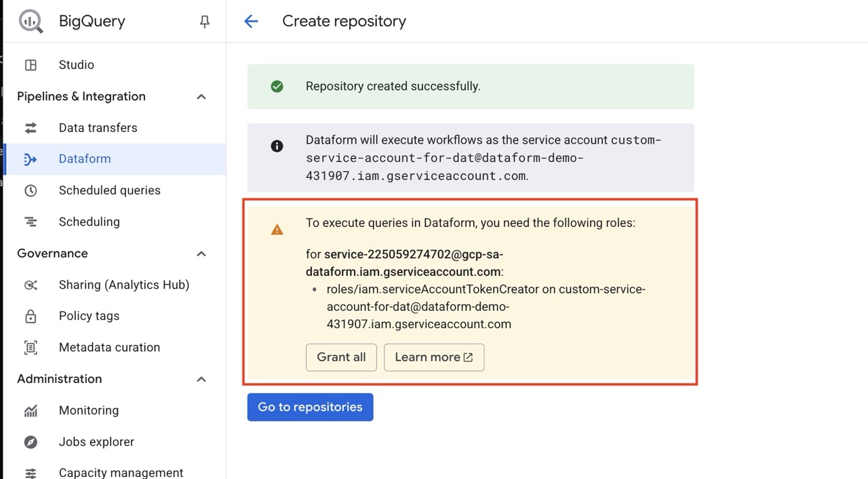This screenshot has height=479, width=868.
Task: Click the Jobs explorer compass icon
Action: (31, 442)
